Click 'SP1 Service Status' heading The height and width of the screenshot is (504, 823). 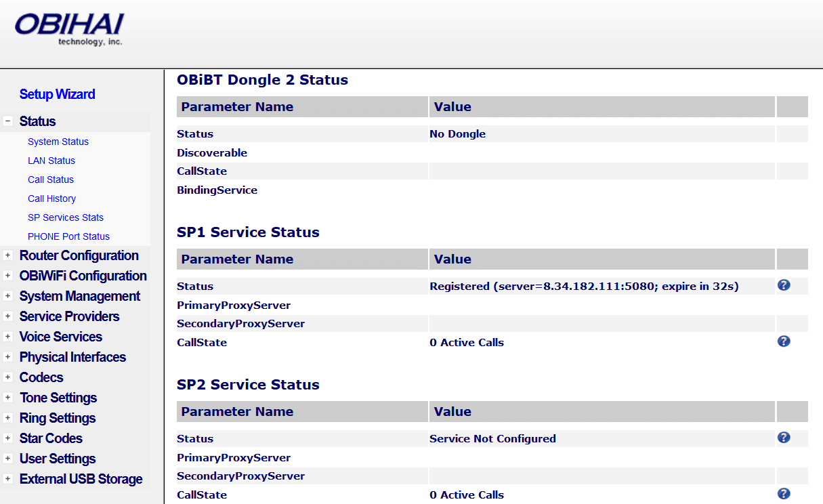pos(248,232)
